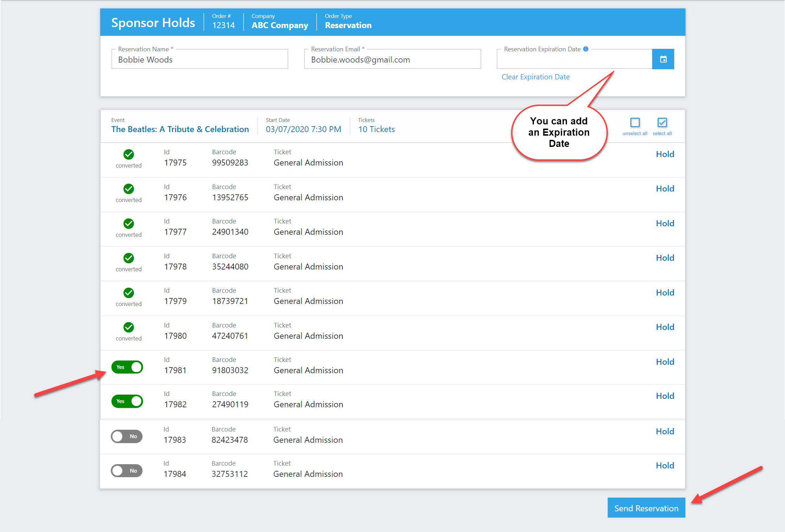Click the converted checkmark for ticket 17979

point(129,293)
